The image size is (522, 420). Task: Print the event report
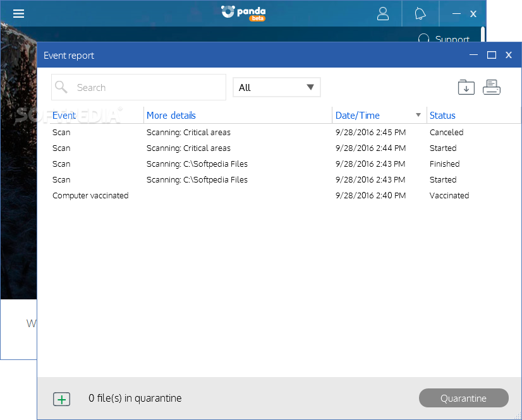click(492, 87)
